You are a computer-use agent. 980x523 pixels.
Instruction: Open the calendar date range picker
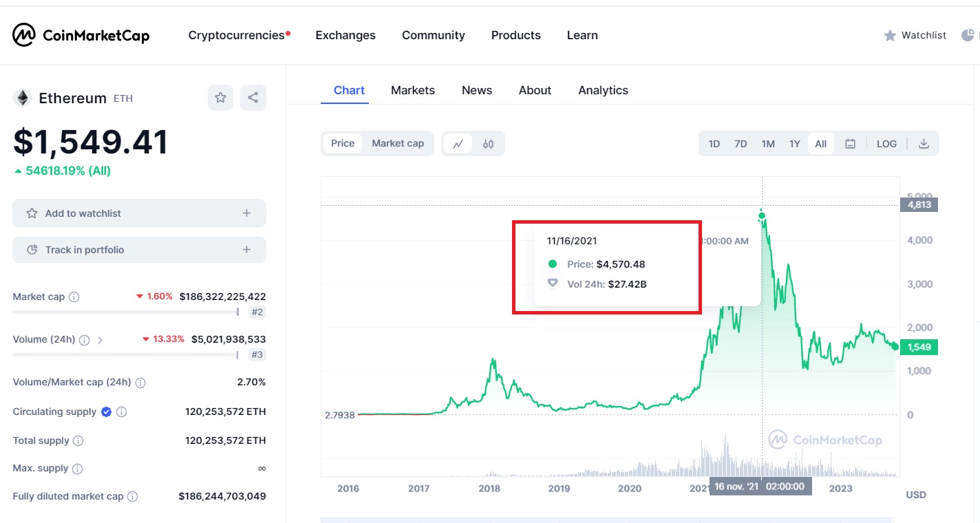click(x=851, y=144)
